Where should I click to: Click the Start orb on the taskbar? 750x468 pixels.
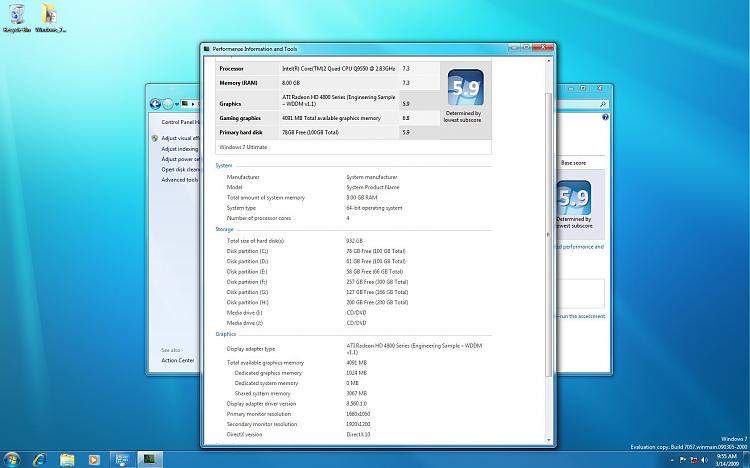[11, 459]
